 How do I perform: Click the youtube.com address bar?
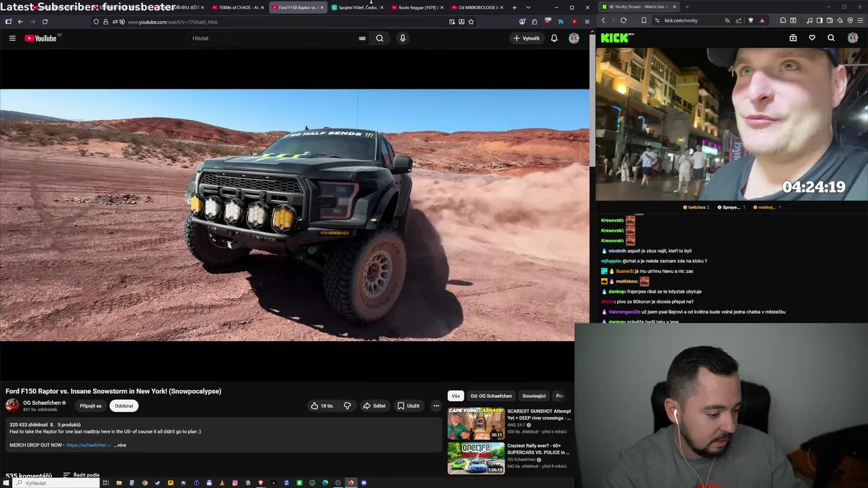285,22
